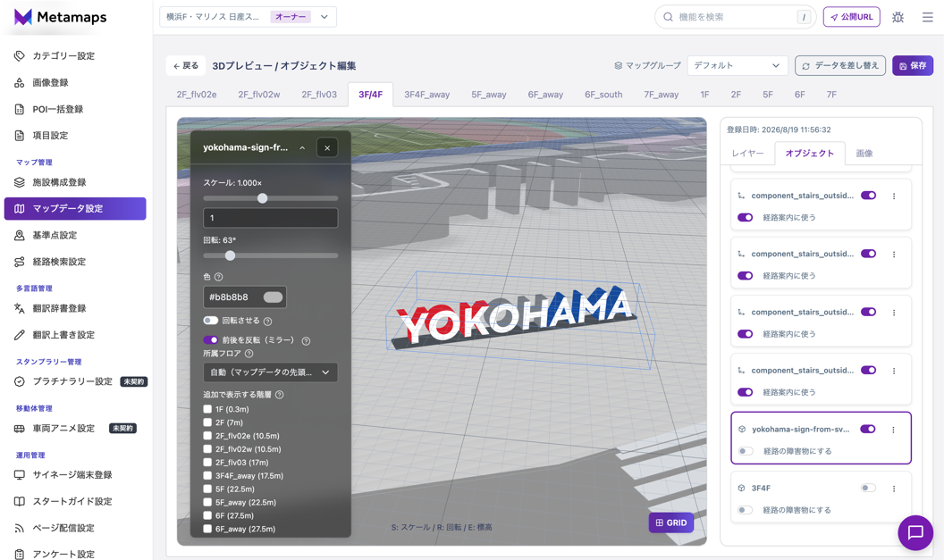Collapse the yokohama-sign panel chevron
944x560 pixels.
(x=302, y=148)
